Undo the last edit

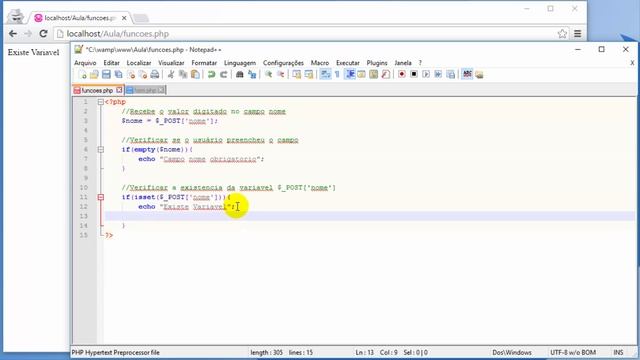[211, 75]
